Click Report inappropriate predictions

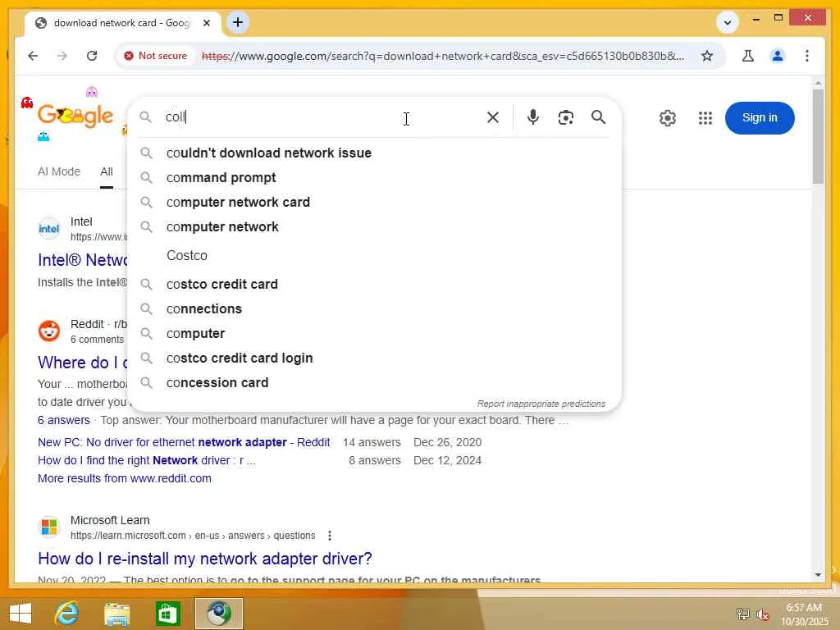click(541, 404)
